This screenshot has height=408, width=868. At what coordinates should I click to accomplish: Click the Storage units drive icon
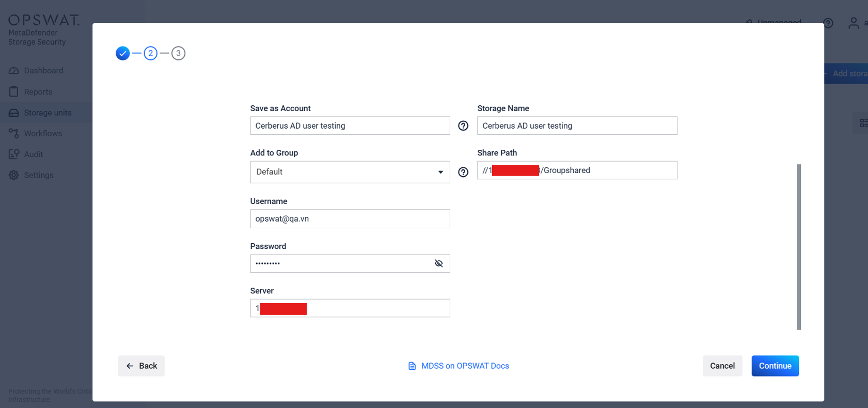pos(14,113)
